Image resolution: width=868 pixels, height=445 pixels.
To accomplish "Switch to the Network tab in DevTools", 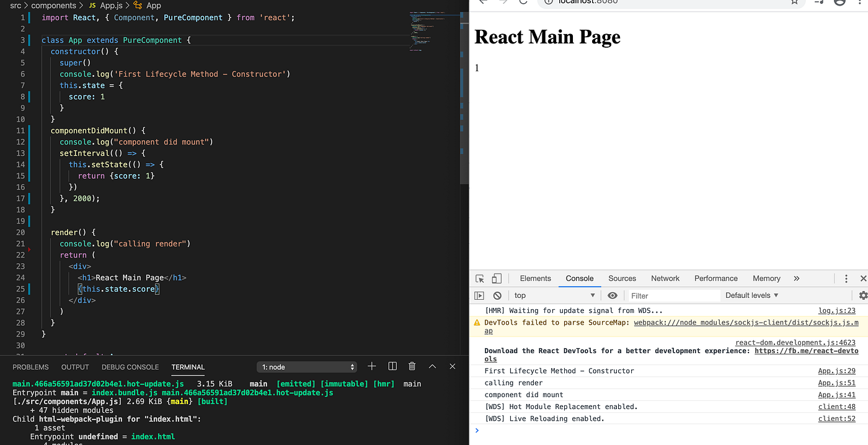I will coord(665,278).
